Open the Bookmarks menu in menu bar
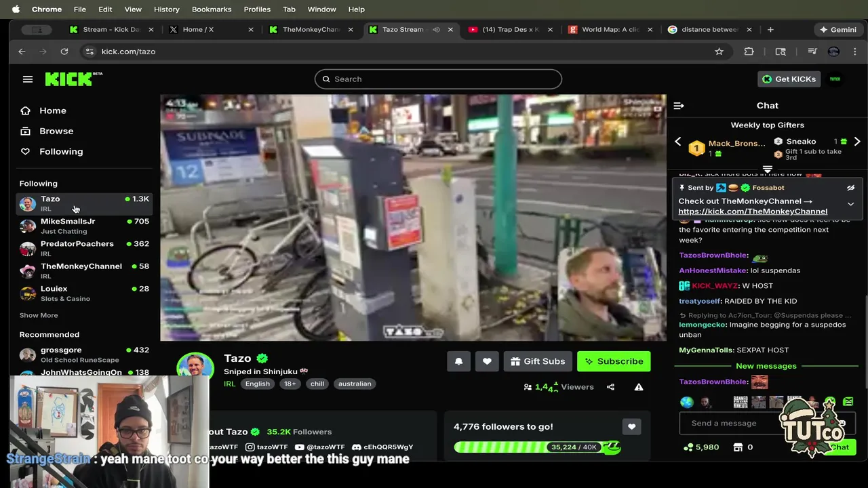Image resolution: width=868 pixels, height=488 pixels. 212,9
